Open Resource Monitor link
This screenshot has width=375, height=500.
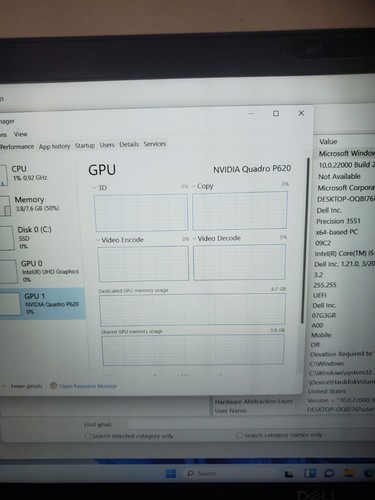pyautogui.click(x=88, y=386)
